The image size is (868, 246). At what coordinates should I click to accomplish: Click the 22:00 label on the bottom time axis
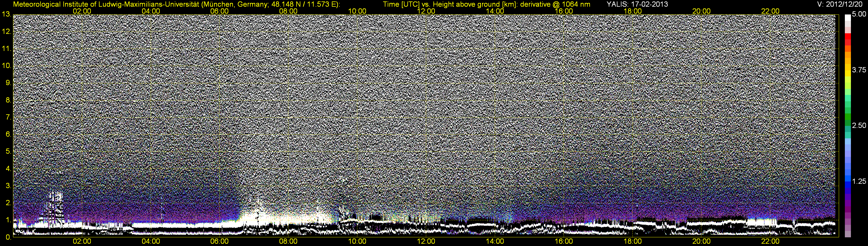click(770, 241)
